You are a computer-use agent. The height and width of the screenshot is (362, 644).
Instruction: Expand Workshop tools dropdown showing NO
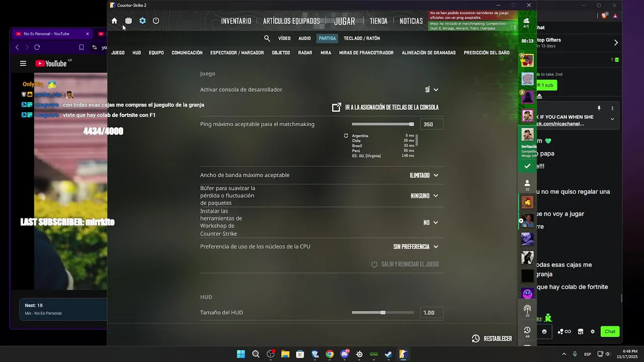coord(431,223)
